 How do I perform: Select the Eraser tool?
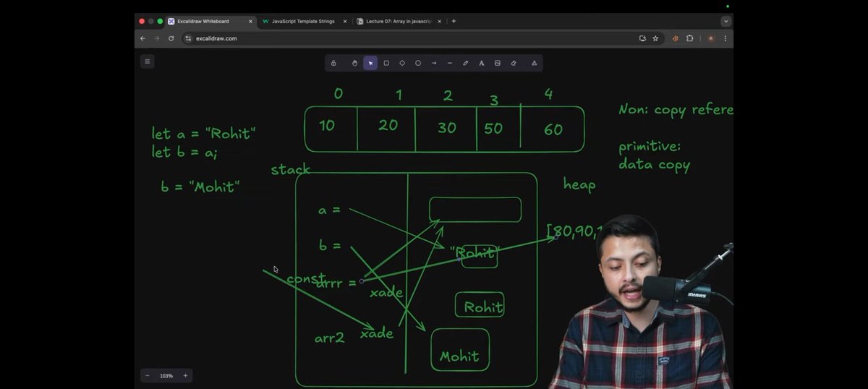point(514,63)
